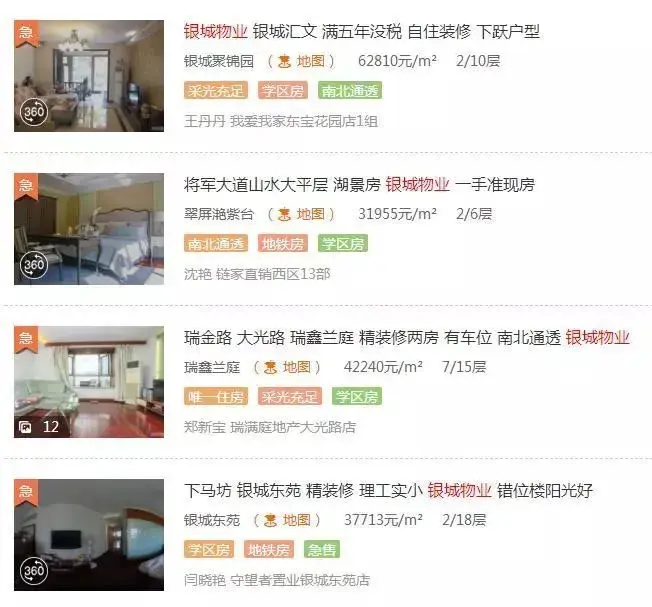The image size is (652, 607).
Task: Click agent 王丹丹 我爱我家东宝花园店
Action: [x=281, y=121]
